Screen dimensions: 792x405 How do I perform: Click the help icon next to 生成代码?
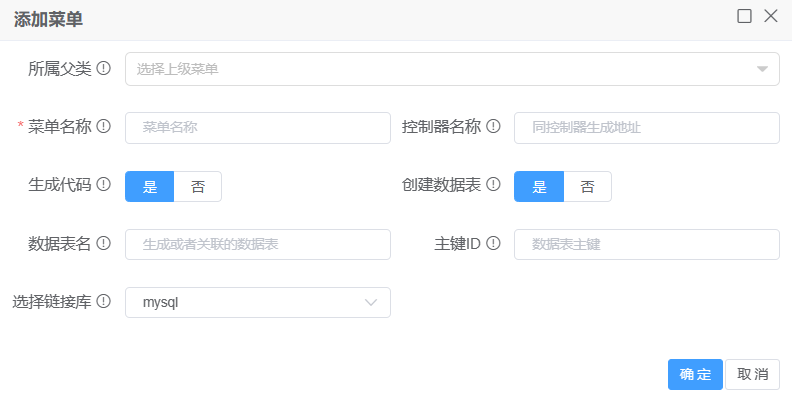coord(103,185)
